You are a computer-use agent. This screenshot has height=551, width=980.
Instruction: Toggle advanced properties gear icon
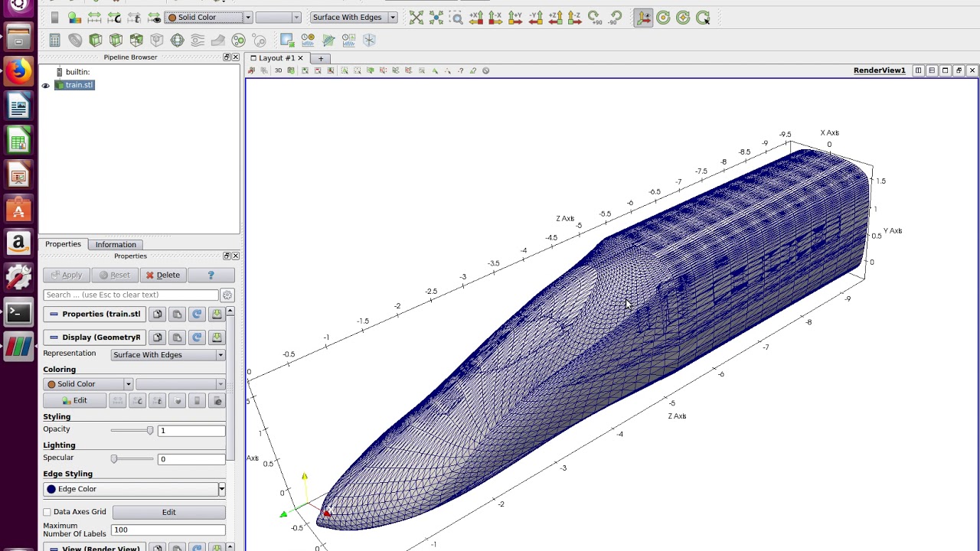(x=227, y=295)
